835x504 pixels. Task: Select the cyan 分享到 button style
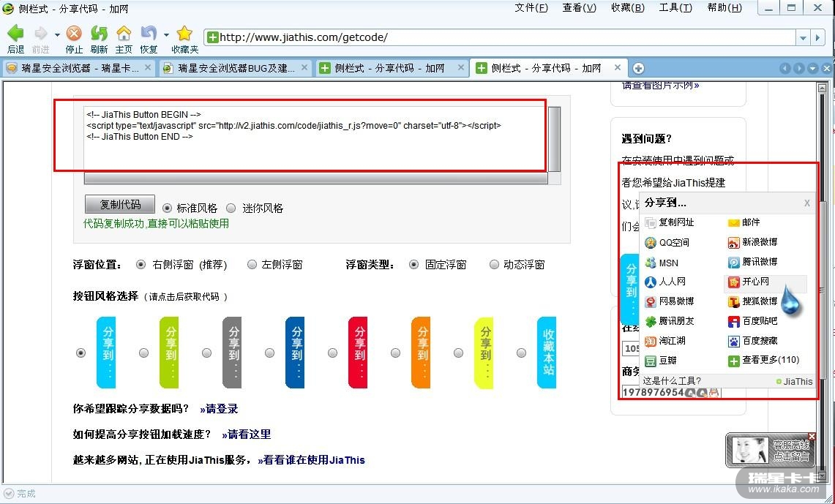106,353
